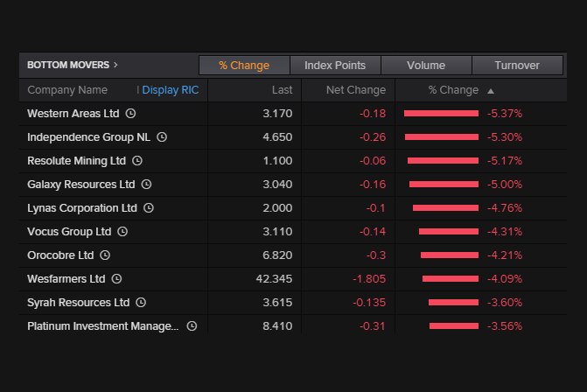Select the Western Areas Ltd company name
The image size is (587, 392).
click(73, 113)
